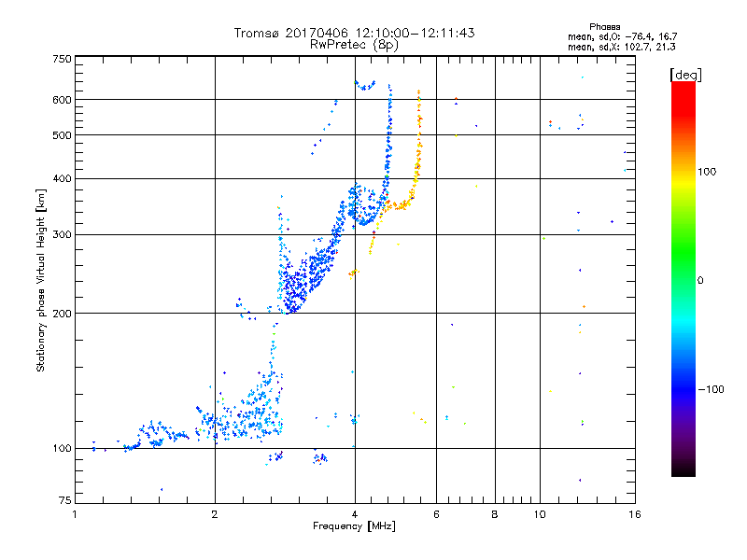
Task: Click the y-axis tick label "400"
Action: [62, 178]
